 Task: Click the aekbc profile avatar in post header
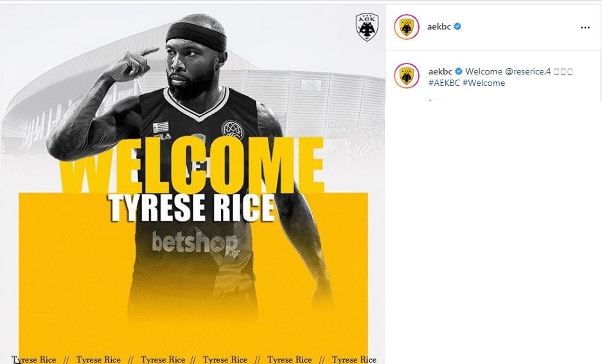pyautogui.click(x=407, y=27)
